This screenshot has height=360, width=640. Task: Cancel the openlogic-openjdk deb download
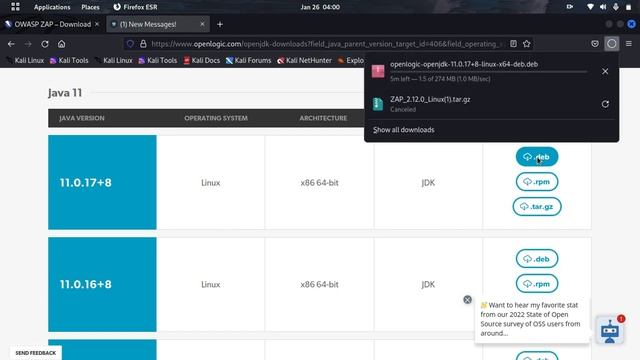(x=605, y=71)
